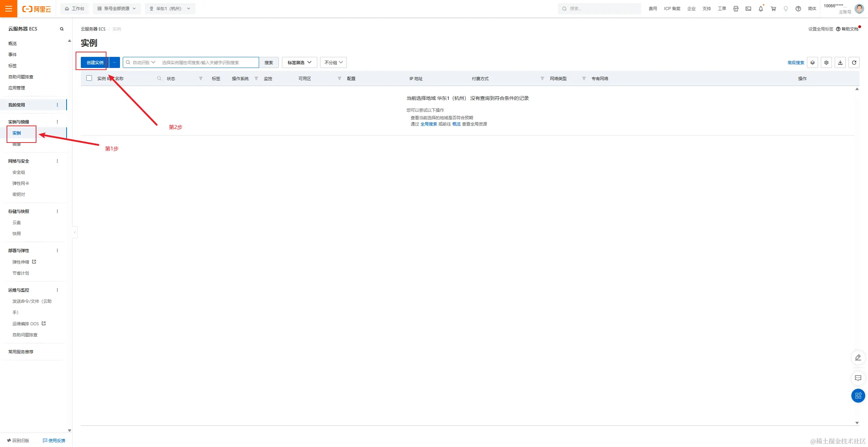Expand the 华东1（杭州）region selector

pos(170,9)
